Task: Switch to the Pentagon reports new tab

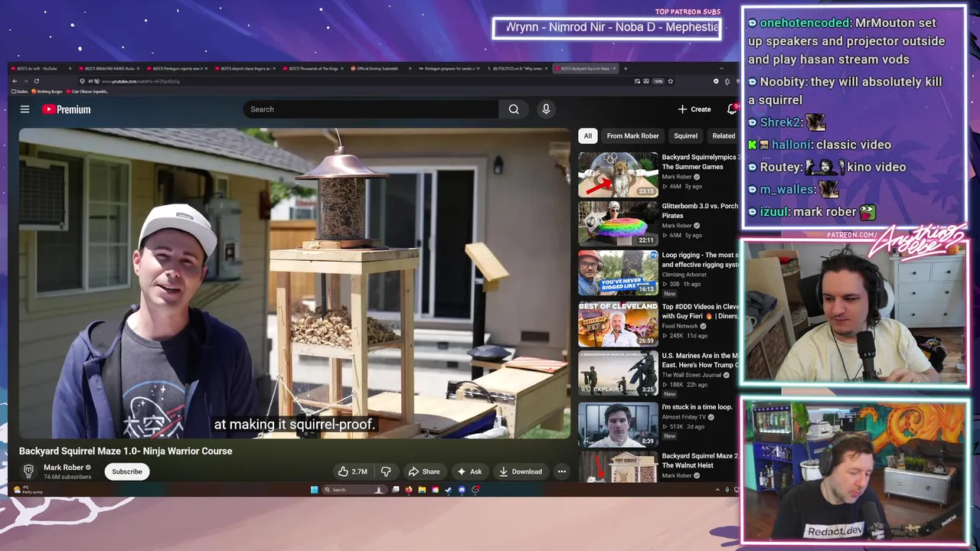Action: (177, 68)
